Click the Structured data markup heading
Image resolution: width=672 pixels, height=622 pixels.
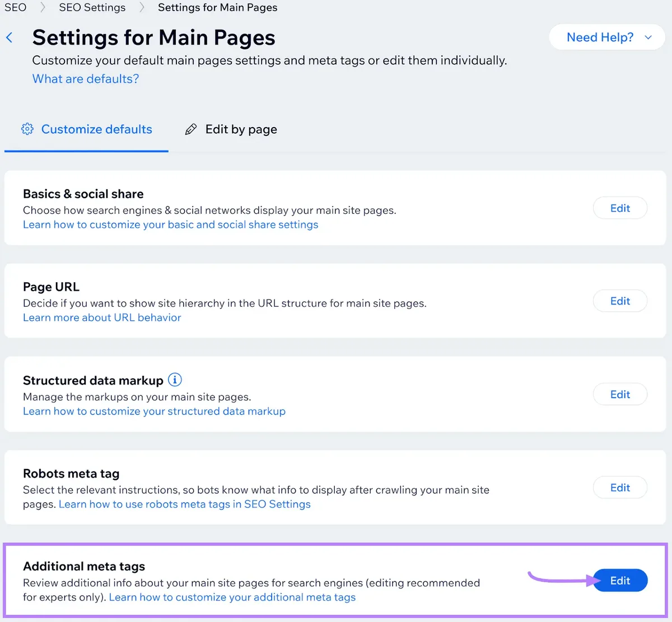point(93,380)
